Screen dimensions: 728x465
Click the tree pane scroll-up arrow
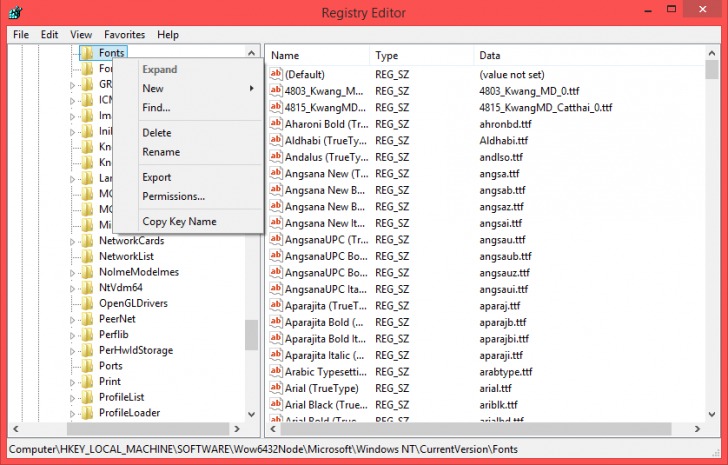pos(251,53)
